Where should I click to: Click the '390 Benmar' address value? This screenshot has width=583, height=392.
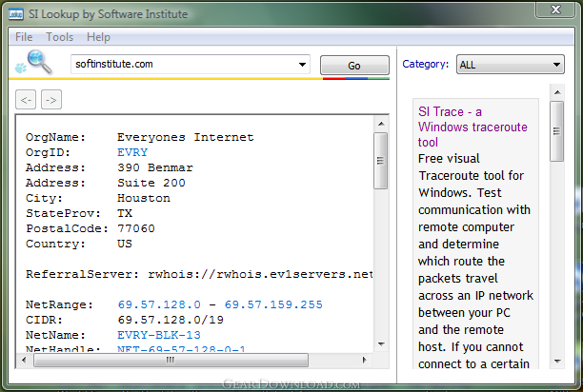[x=155, y=167]
